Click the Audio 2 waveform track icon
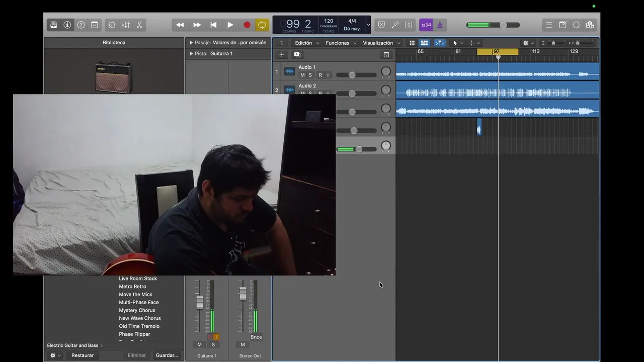 [289, 89]
